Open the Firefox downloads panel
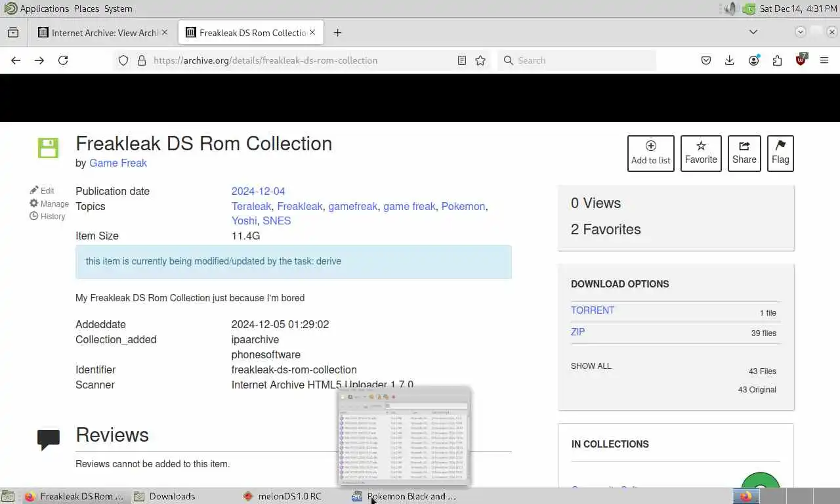The height and width of the screenshot is (504, 840). click(729, 60)
